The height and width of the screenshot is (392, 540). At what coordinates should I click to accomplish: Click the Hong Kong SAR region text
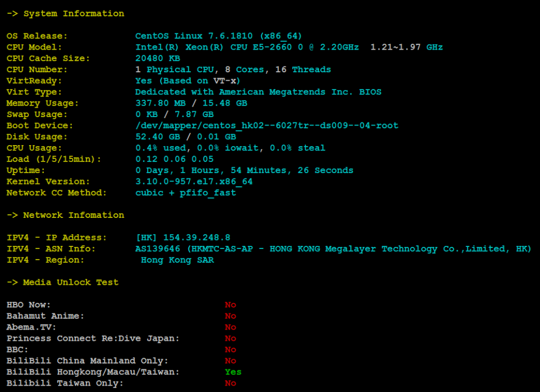coord(177,260)
